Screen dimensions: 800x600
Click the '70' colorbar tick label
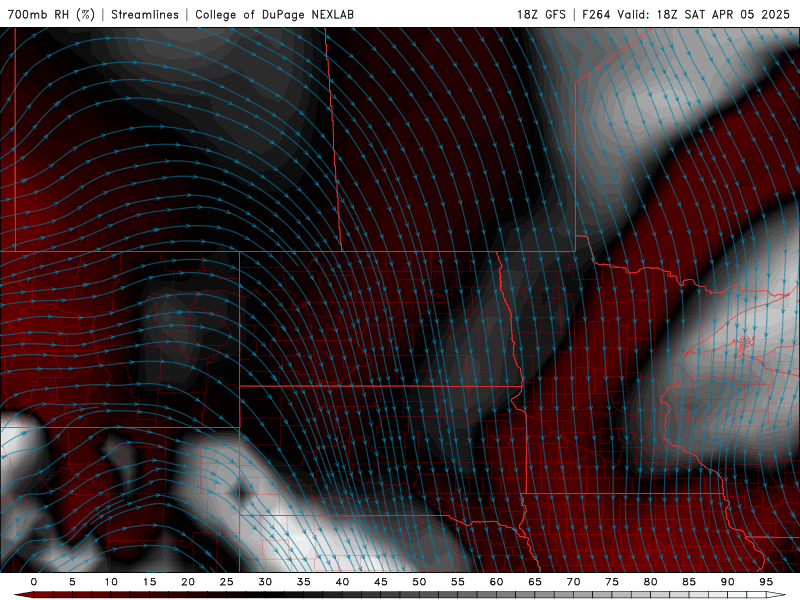click(x=573, y=582)
